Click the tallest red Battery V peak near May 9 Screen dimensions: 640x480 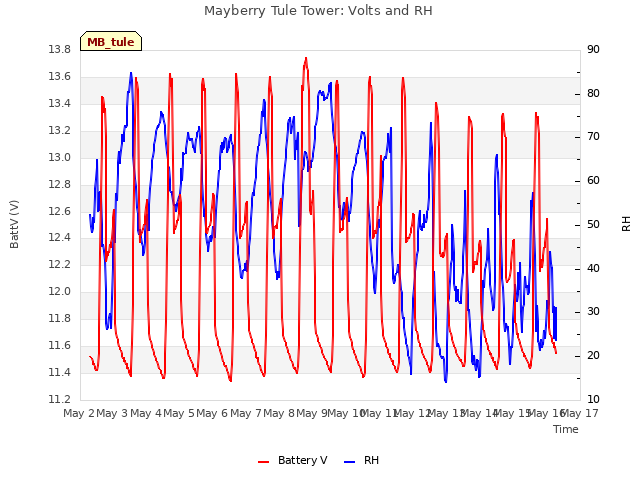306,58
